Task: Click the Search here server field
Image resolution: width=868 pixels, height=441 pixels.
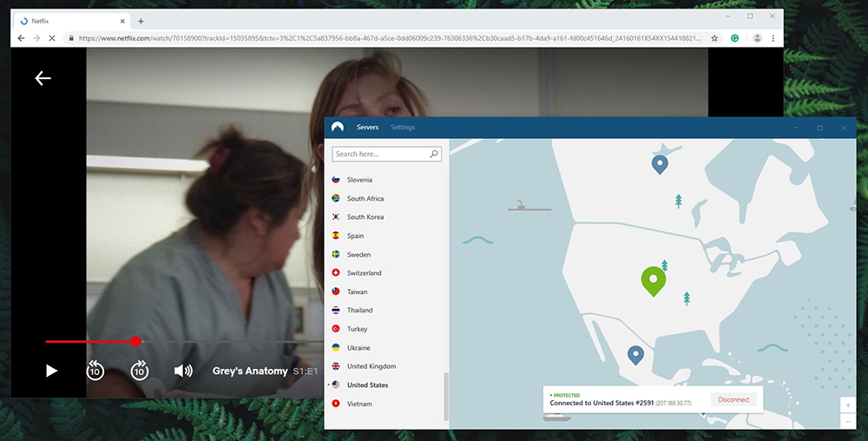Action: (x=386, y=154)
